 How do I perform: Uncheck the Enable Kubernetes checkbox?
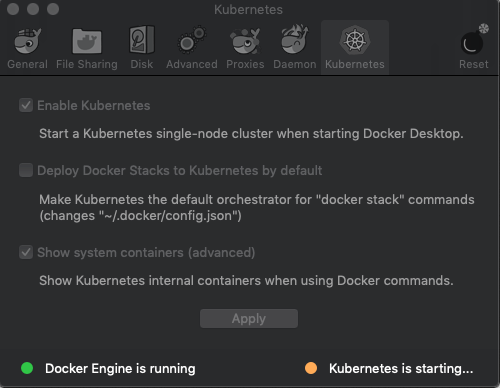[26, 105]
